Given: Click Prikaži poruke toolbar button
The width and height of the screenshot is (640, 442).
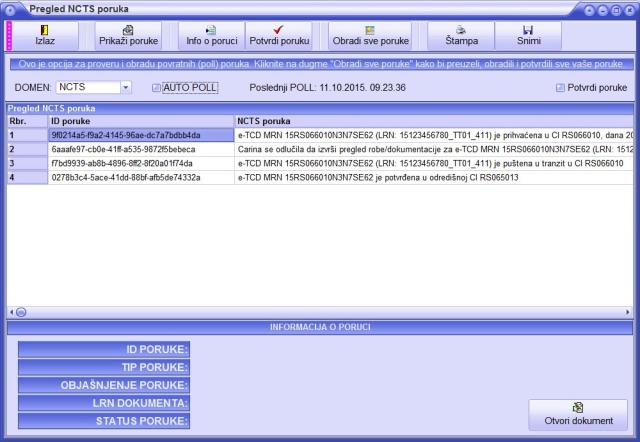Looking at the screenshot, I should 128,36.
